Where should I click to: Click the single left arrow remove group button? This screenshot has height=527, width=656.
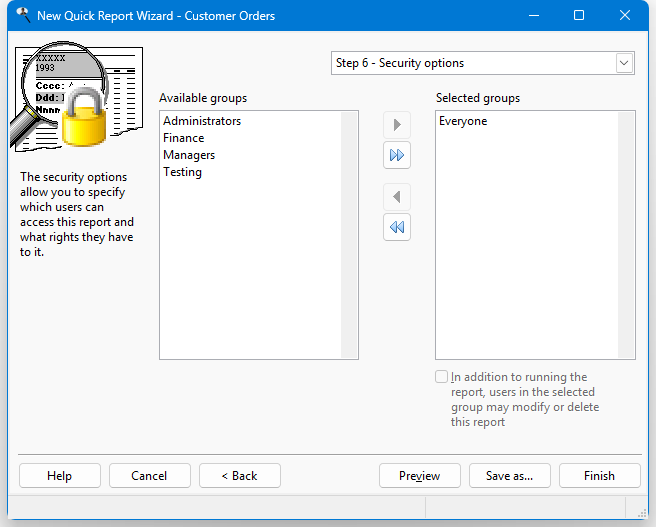[397, 197]
